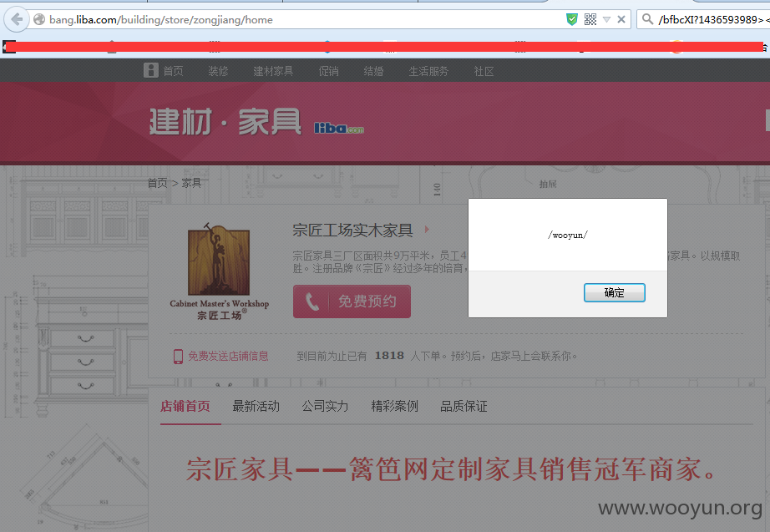Viewport: 770px width, 532px height.
Task: Click the search magnifier icon
Action: (x=648, y=20)
